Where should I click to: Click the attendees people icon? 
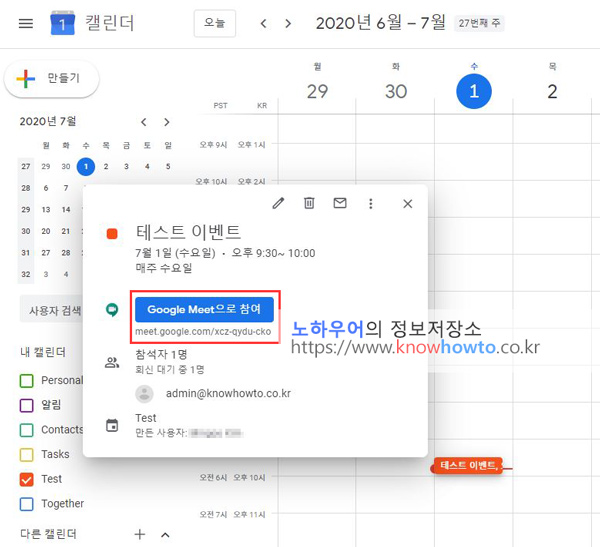(112, 362)
